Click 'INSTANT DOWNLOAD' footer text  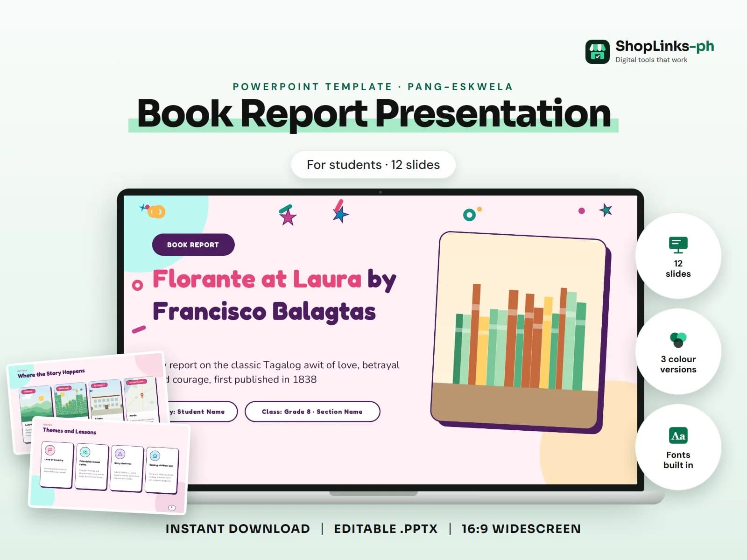coord(238,529)
